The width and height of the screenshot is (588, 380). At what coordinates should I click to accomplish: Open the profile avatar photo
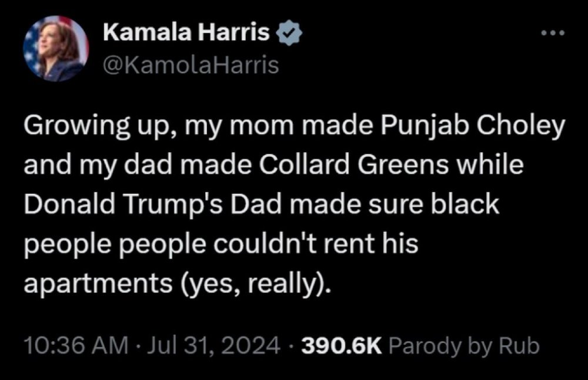[54, 49]
